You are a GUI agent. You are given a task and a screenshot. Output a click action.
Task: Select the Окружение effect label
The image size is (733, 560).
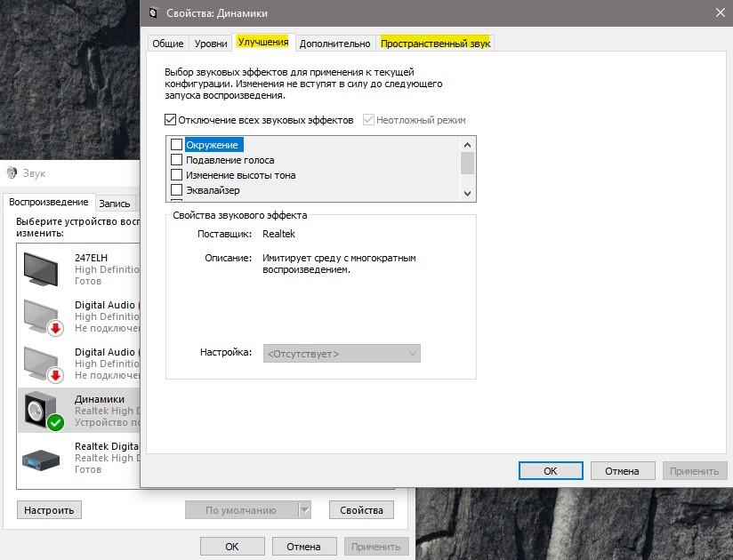[x=213, y=145]
